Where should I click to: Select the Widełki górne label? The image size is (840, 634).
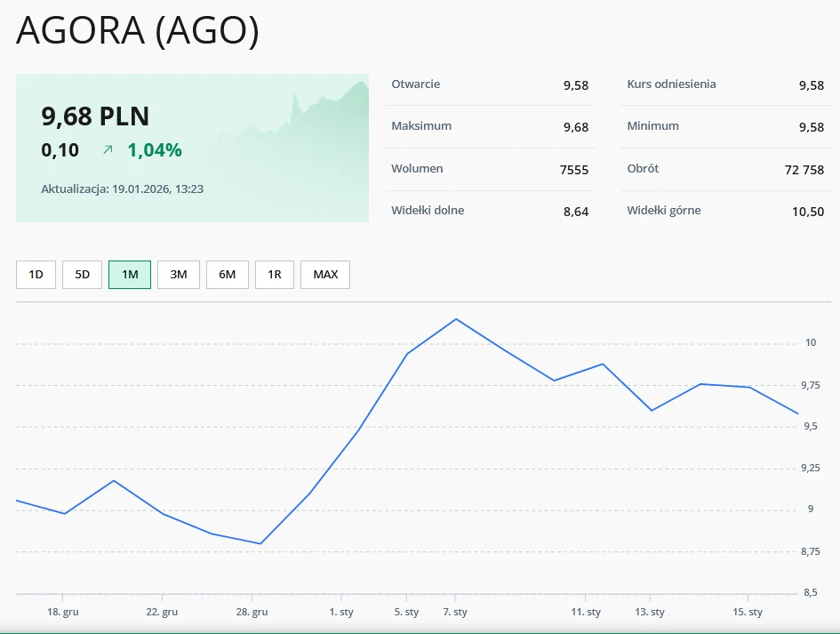click(x=663, y=211)
